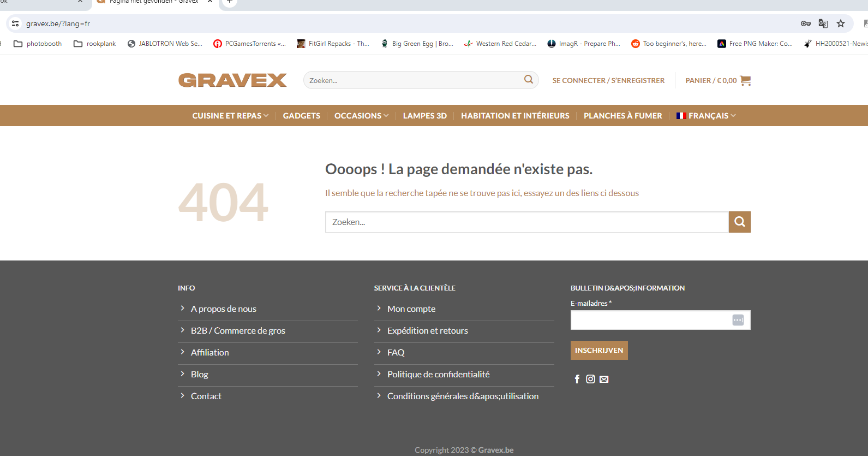Open the Too beginner's Reddit bookmark
The width and height of the screenshot is (868, 456).
[x=669, y=44]
